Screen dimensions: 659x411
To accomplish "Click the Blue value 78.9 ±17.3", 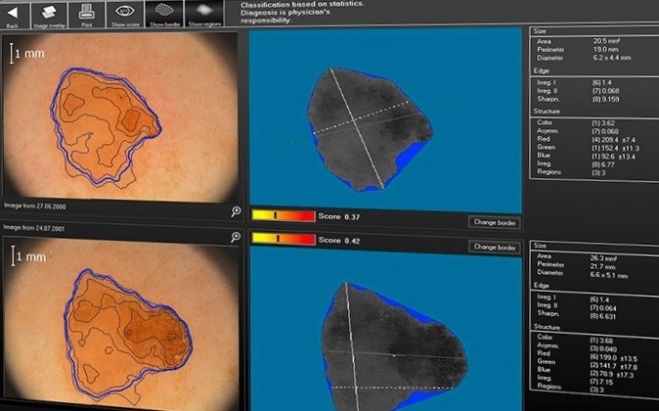I will point(612,375).
